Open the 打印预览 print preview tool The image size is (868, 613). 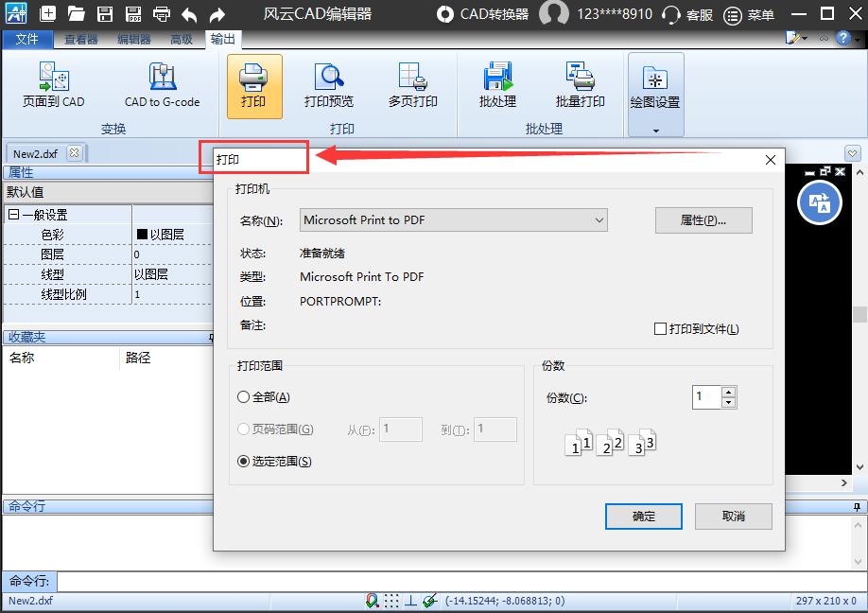(x=328, y=87)
